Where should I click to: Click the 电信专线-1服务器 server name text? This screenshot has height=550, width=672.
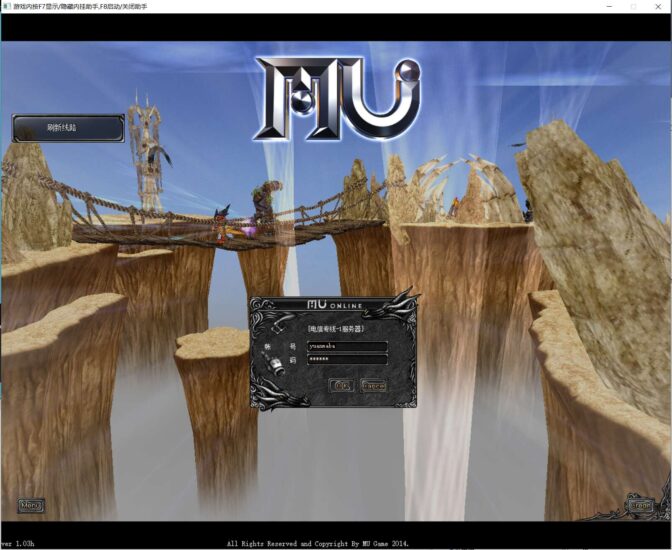coord(336,329)
